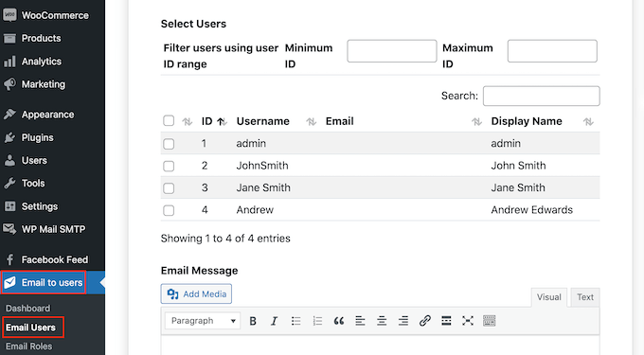Sort by the checkbox column arrows
Viewport: 644px width, 355px height.
click(x=188, y=121)
